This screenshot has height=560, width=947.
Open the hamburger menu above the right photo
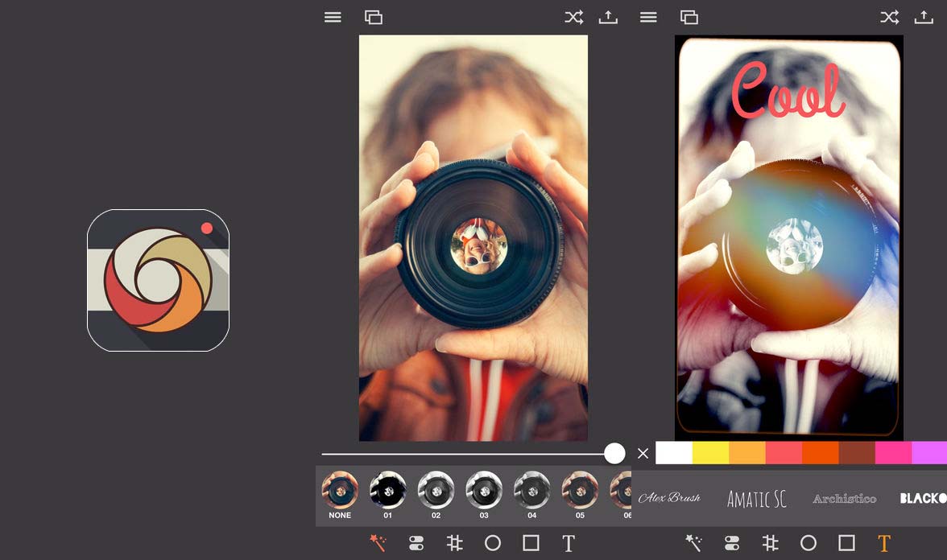[648, 16]
